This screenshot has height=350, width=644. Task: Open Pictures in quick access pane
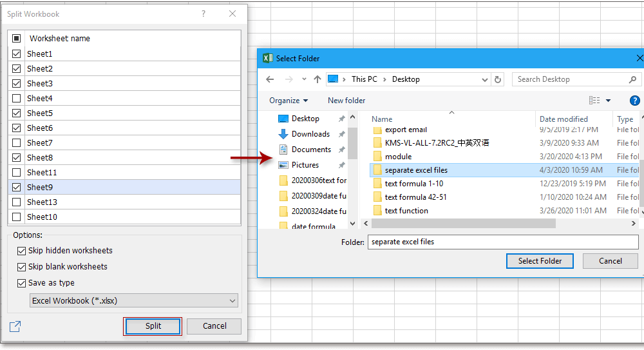pyautogui.click(x=305, y=165)
